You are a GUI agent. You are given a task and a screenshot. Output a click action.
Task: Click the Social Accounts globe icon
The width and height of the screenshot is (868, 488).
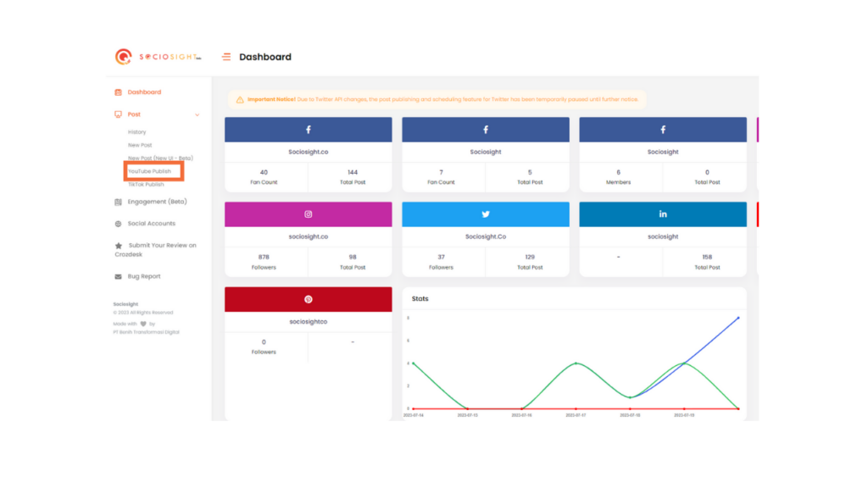pos(118,224)
